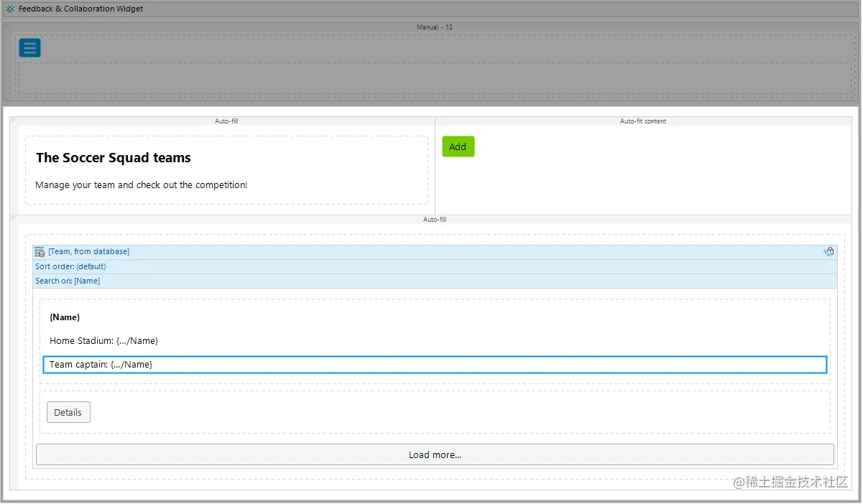The width and height of the screenshot is (863, 504).
Task: Select The Soccer Squad teams heading
Action: (114, 158)
